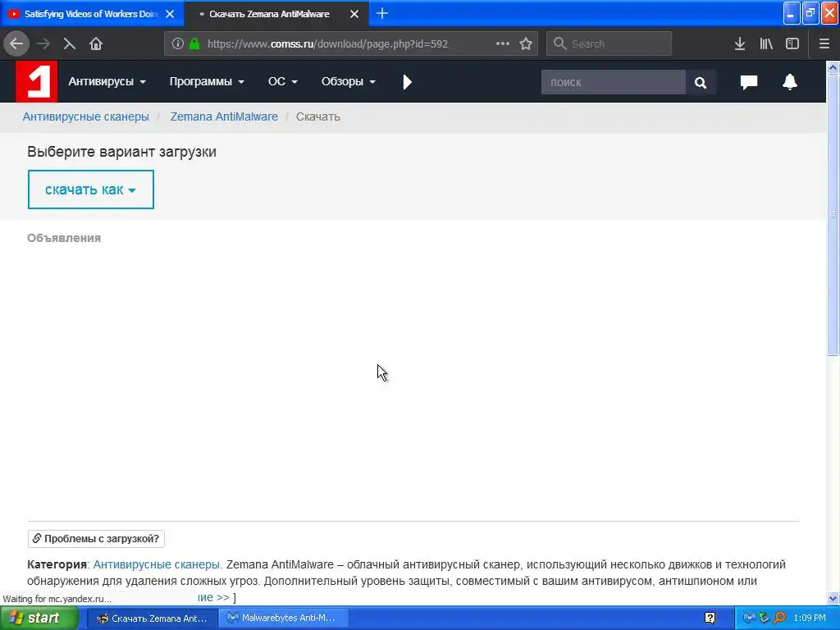Open page actions three-dot menu
Image resolution: width=840 pixels, height=630 pixels.
[x=503, y=43]
